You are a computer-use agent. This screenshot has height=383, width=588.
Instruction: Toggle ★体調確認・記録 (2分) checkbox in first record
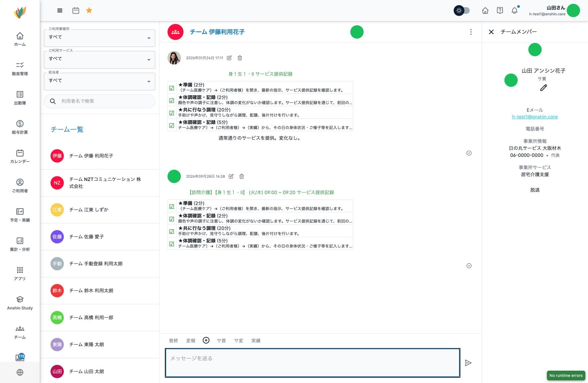172,100
